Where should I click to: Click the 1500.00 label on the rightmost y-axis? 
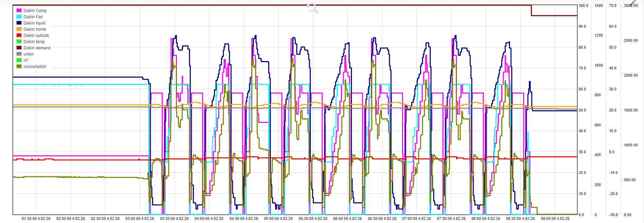631,110
